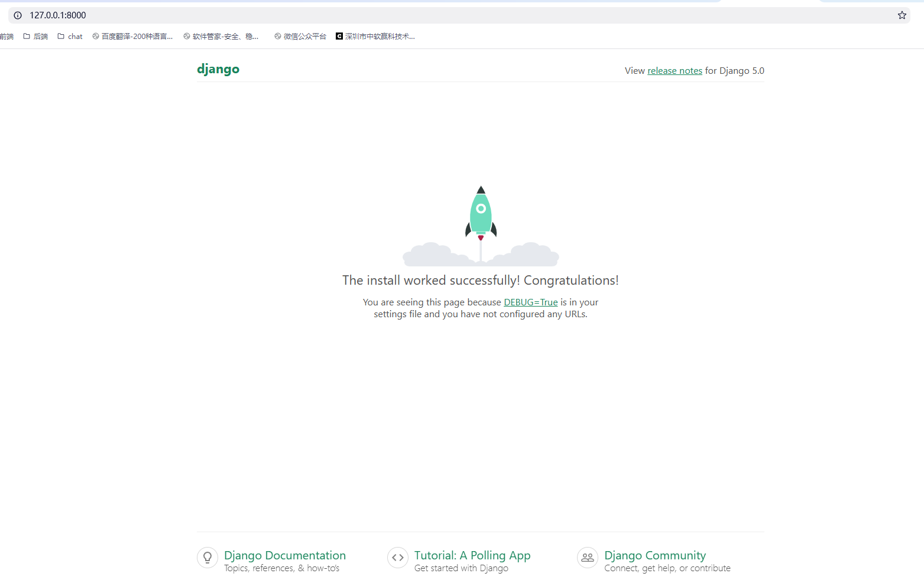The width and height of the screenshot is (924, 583).
Task: Click Tutorial: A Polling App link
Action: point(472,555)
